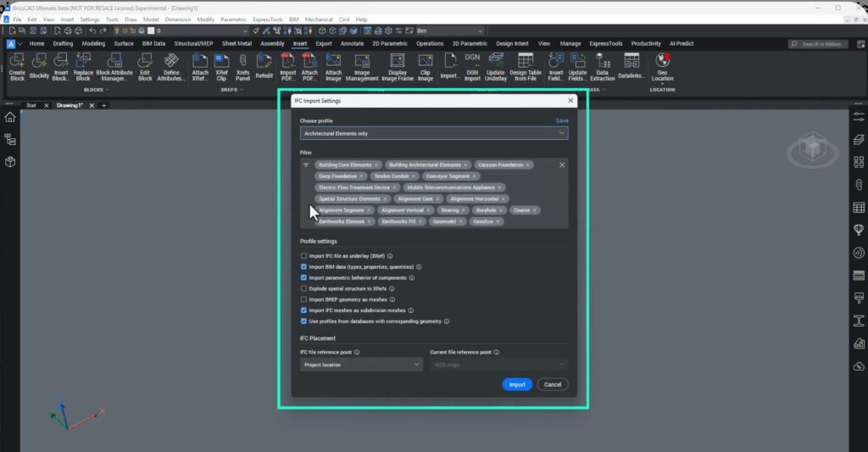This screenshot has width=868, height=452.
Task: Open Design Table from File
Action: tap(526, 66)
